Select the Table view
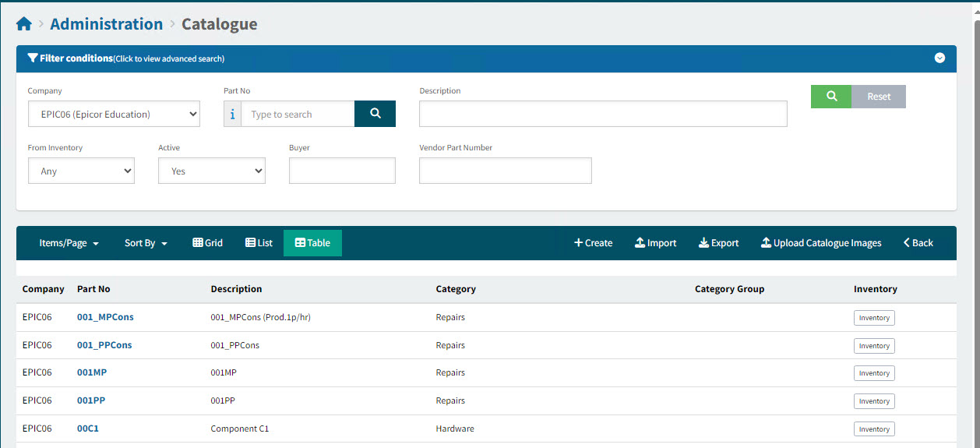980x448 pixels. click(x=312, y=243)
